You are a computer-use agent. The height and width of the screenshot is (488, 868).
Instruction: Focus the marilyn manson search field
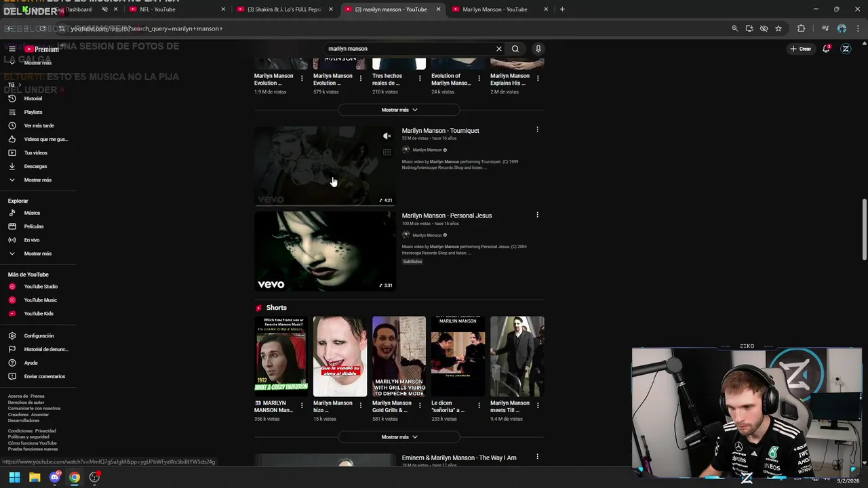point(410,49)
